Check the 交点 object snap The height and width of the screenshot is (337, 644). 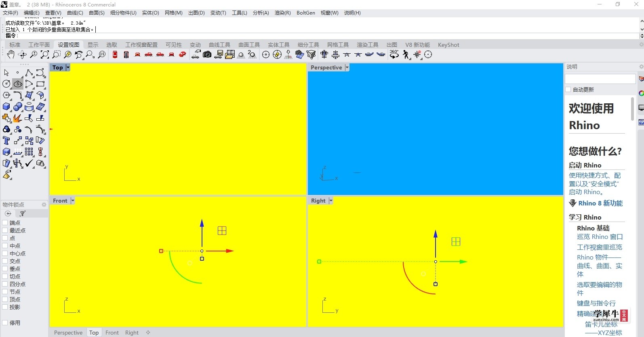[x=5, y=261]
